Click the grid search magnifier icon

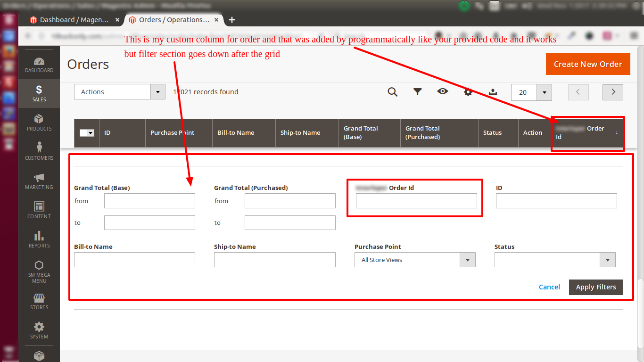coord(393,92)
